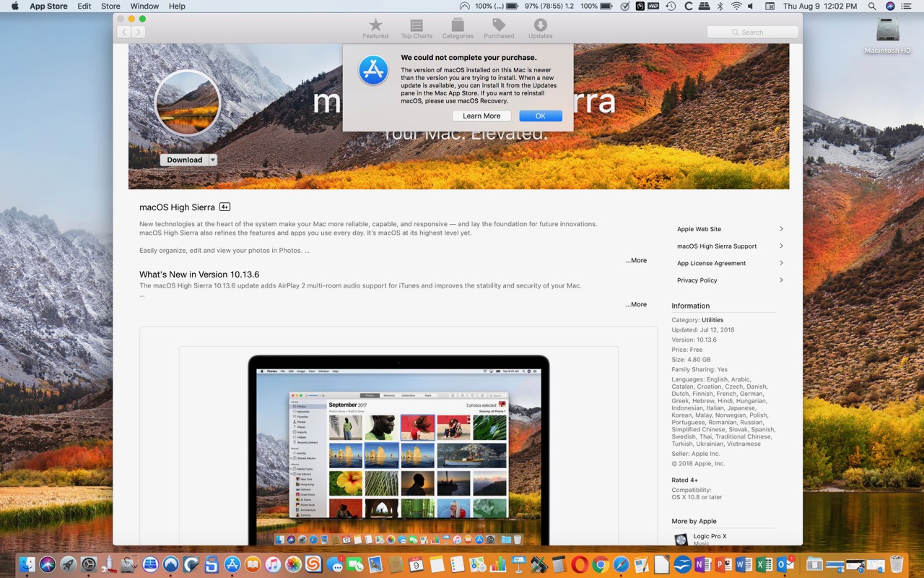The image size is (924, 578).
Task: Open Messages in the Dock
Action: click(x=335, y=564)
